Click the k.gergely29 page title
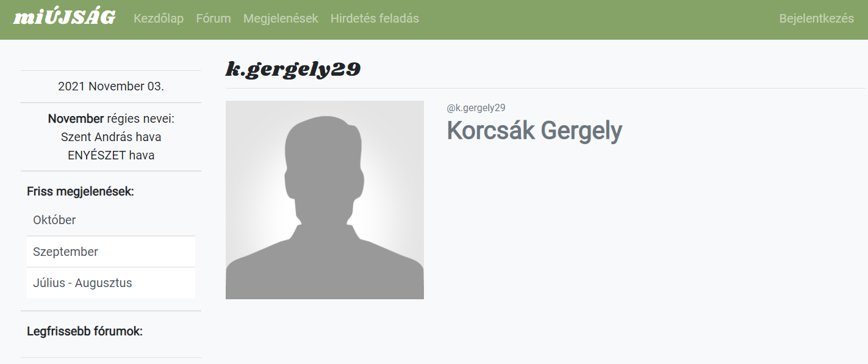 (x=293, y=70)
